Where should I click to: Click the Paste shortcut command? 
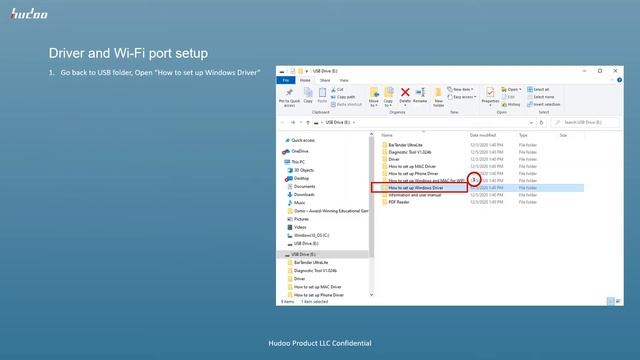coord(347,104)
